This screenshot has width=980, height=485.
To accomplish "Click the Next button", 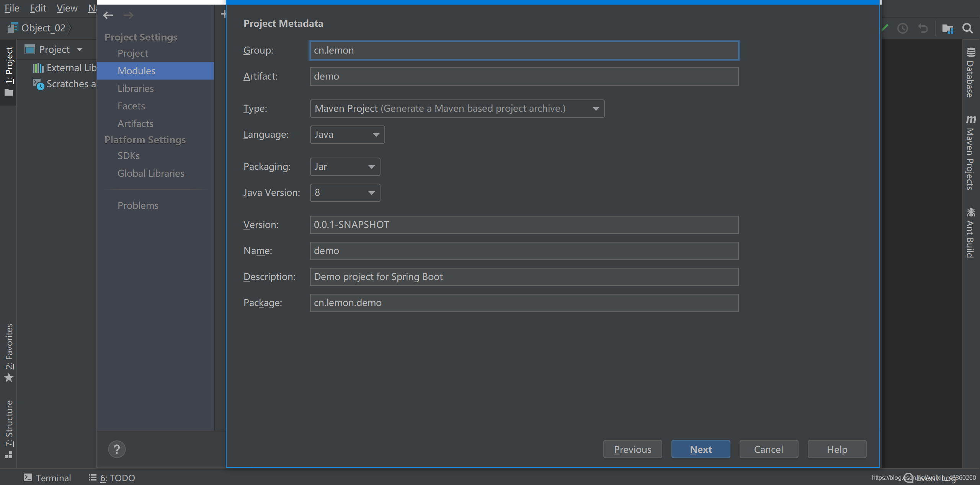I will tap(701, 449).
